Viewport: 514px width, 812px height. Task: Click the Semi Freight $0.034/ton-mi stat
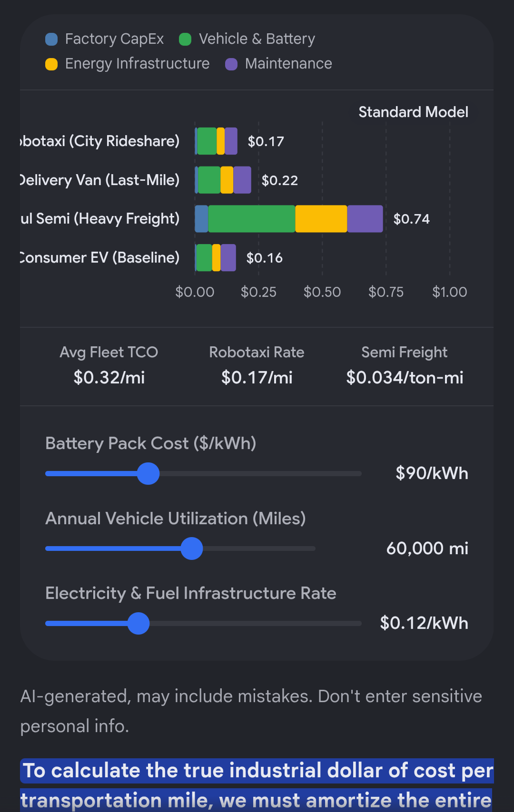pos(405,378)
